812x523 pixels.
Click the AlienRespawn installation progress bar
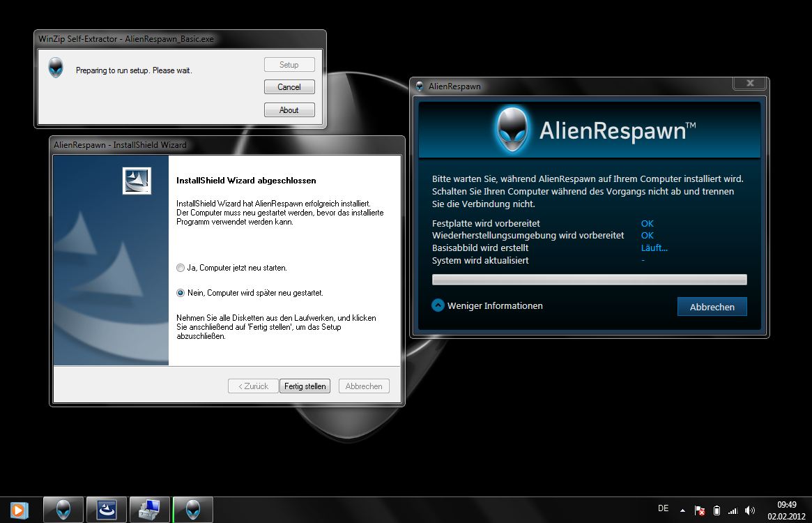coord(590,280)
